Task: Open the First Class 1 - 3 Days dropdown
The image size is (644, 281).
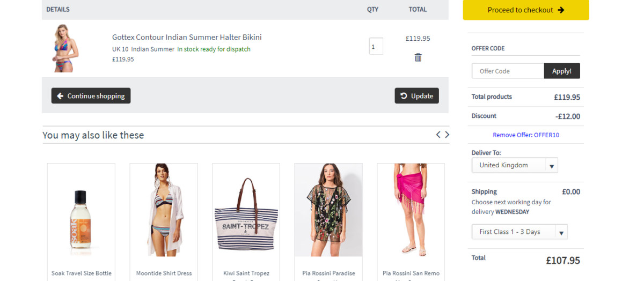Action: (x=519, y=232)
